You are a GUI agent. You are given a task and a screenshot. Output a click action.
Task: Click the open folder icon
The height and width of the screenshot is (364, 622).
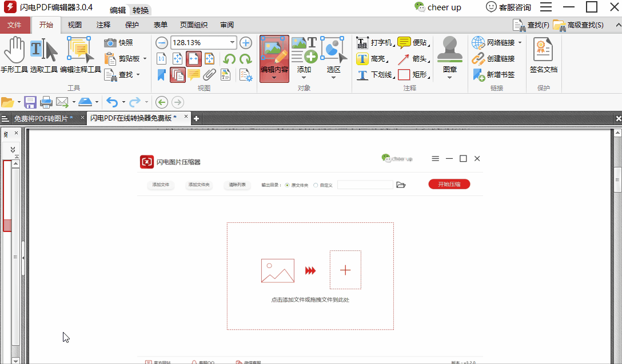pos(7,102)
